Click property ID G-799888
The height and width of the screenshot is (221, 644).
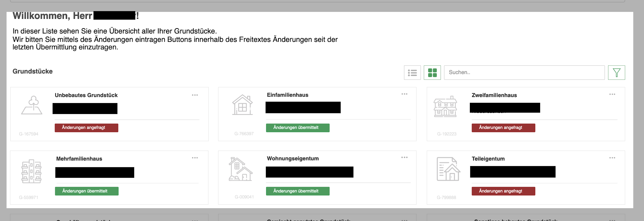[446, 198]
